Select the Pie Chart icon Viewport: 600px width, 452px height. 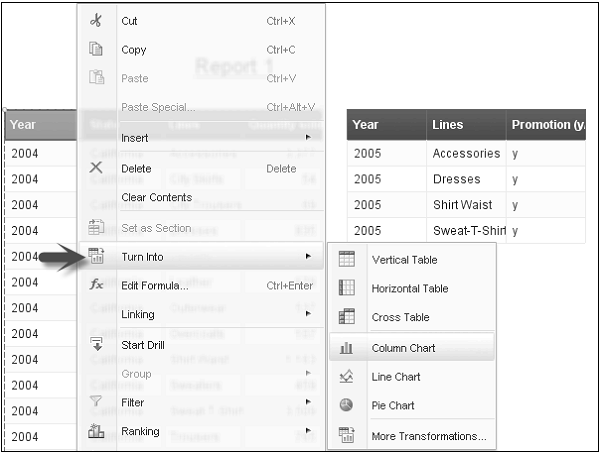tap(347, 405)
